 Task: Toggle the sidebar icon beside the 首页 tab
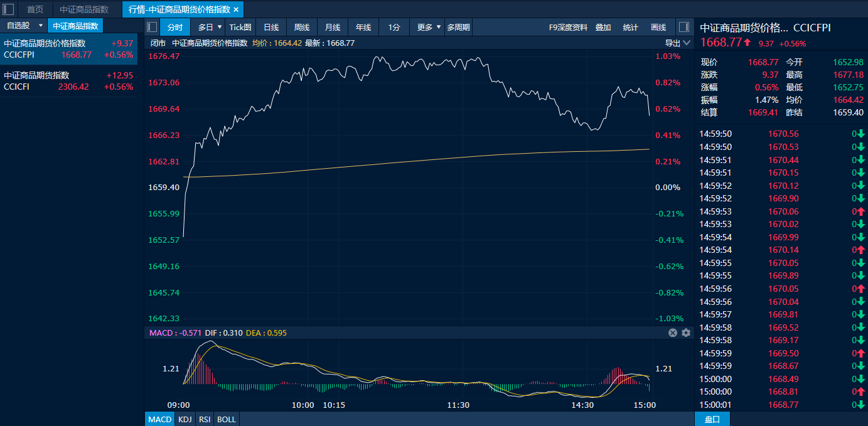(x=9, y=9)
